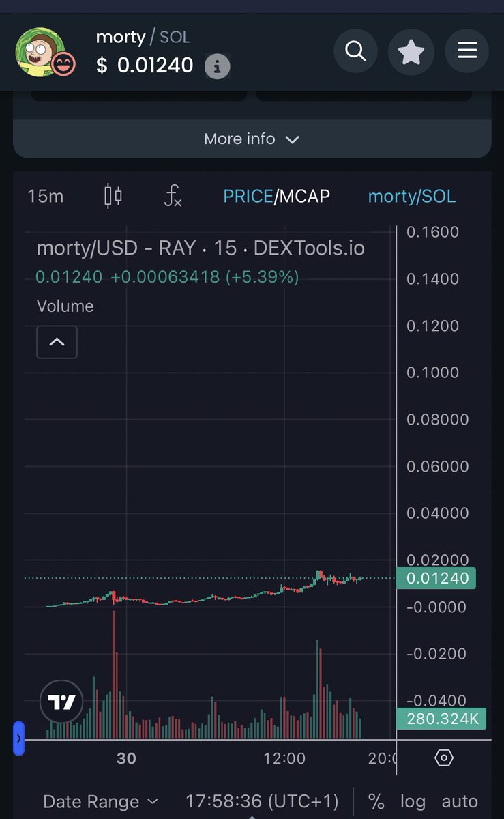The width and height of the screenshot is (504, 819).
Task: Expand the More info section
Action: pyautogui.click(x=252, y=139)
